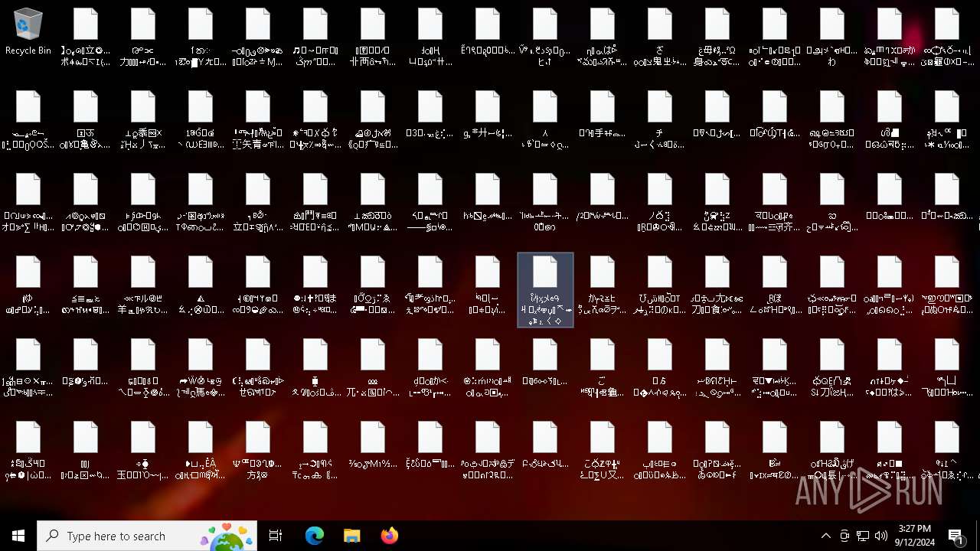Open File Explorer from the taskbar
This screenshot has height=551, width=980.
(x=351, y=536)
